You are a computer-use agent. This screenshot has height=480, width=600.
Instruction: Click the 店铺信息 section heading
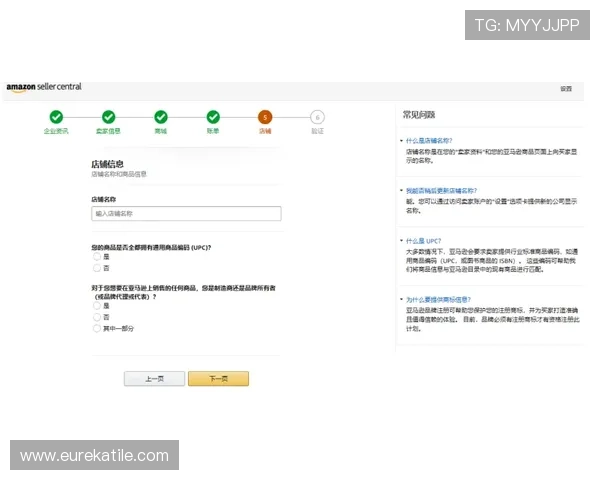(x=107, y=164)
